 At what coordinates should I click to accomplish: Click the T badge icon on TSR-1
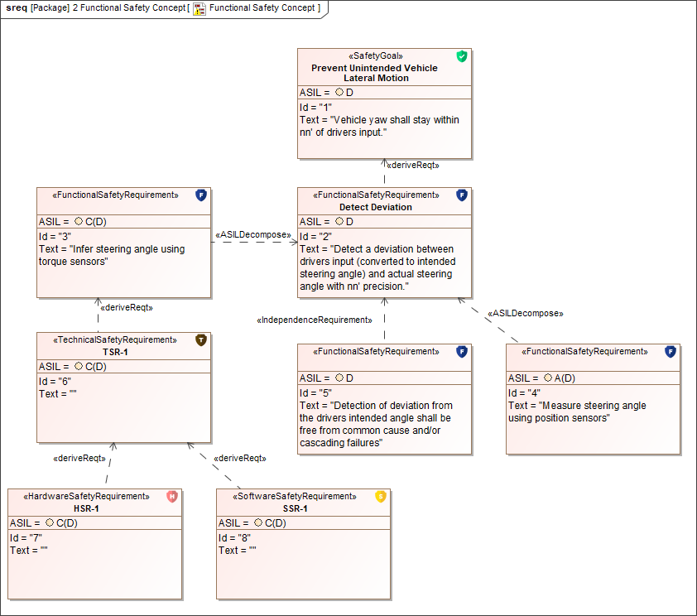point(201,340)
